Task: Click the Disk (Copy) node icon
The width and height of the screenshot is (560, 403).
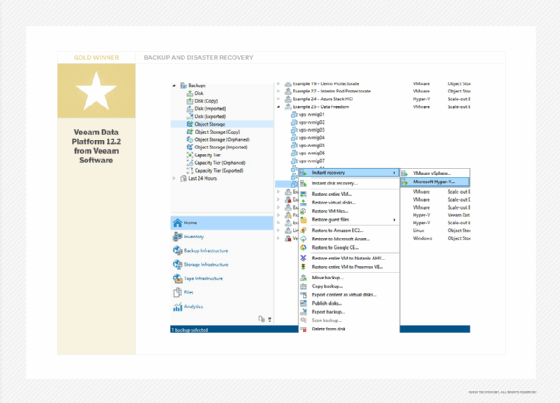Action: pos(190,101)
